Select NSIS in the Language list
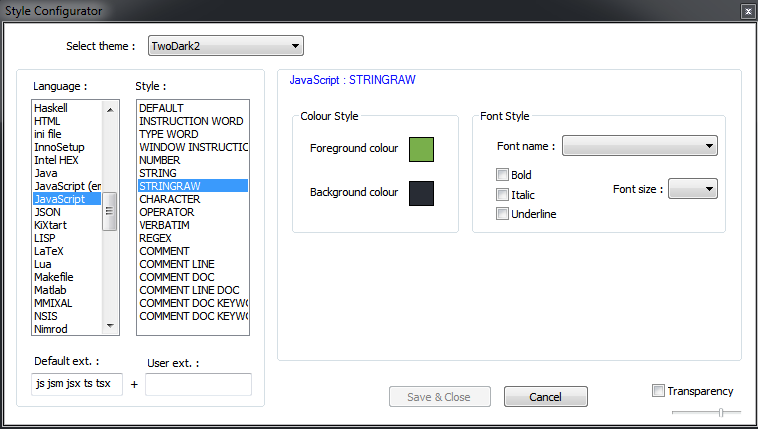Viewport: 758px width, 429px height. coord(67,316)
